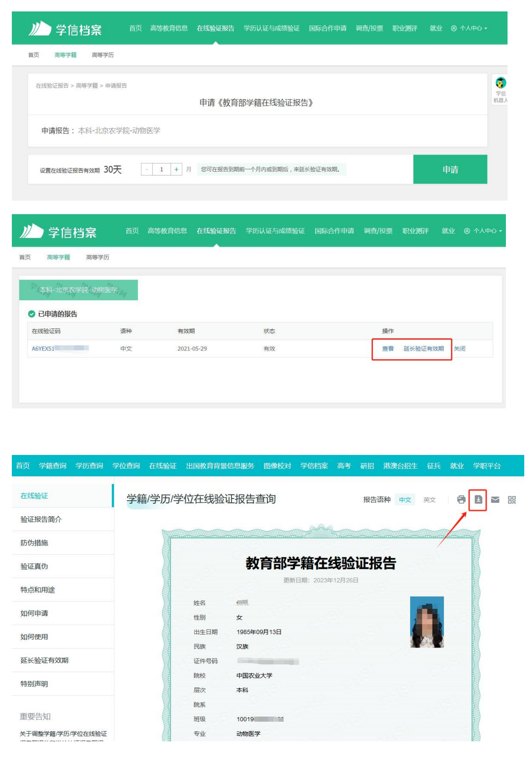532x763 pixels.
Task: Open 学历查询 in the teal navigation bar
Action: 89,466
